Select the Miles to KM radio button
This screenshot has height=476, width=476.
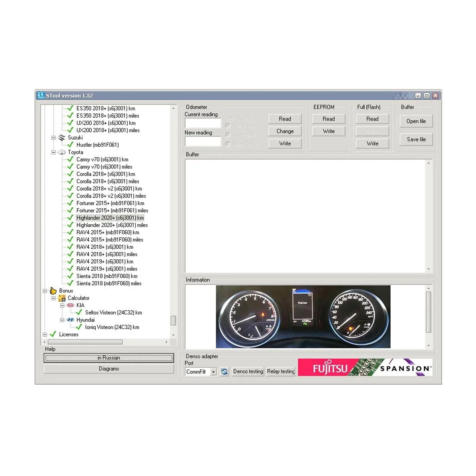[x=228, y=144]
